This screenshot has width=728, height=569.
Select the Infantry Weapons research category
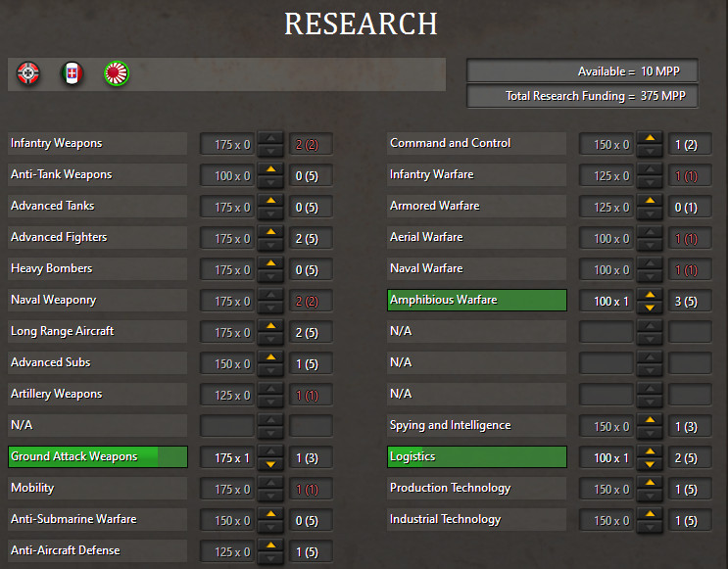tap(98, 143)
